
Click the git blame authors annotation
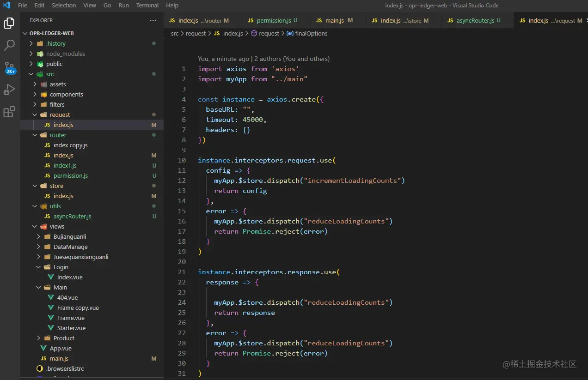pos(263,59)
